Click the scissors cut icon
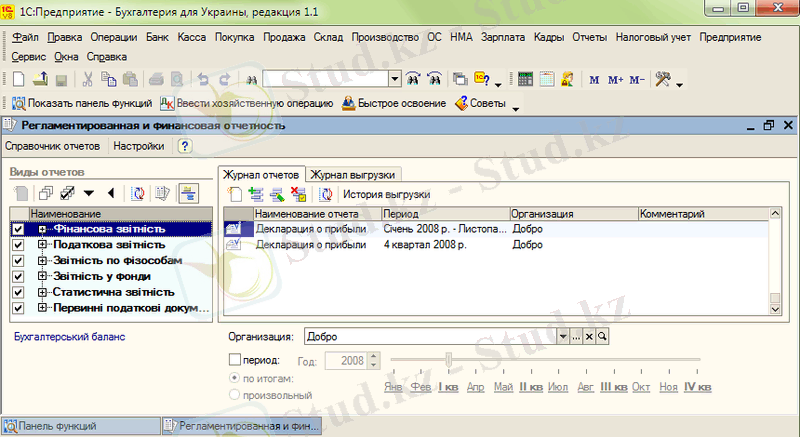This screenshot has height=437, width=800. (88, 79)
